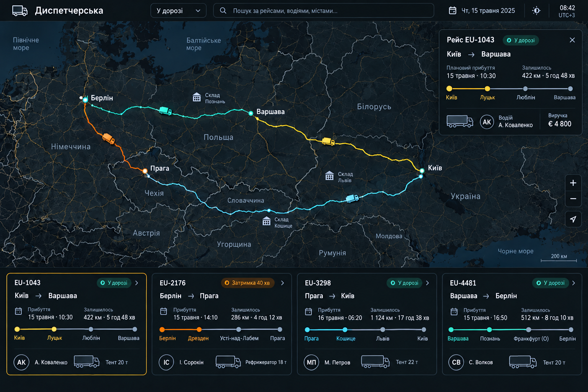Zoom in on the map with plus button

pos(573,183)
